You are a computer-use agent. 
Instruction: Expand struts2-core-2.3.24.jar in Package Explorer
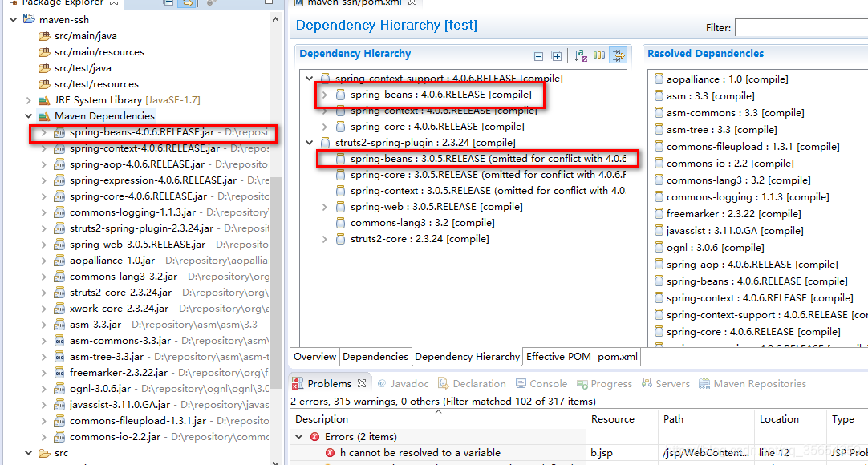(x=44, y=293)
